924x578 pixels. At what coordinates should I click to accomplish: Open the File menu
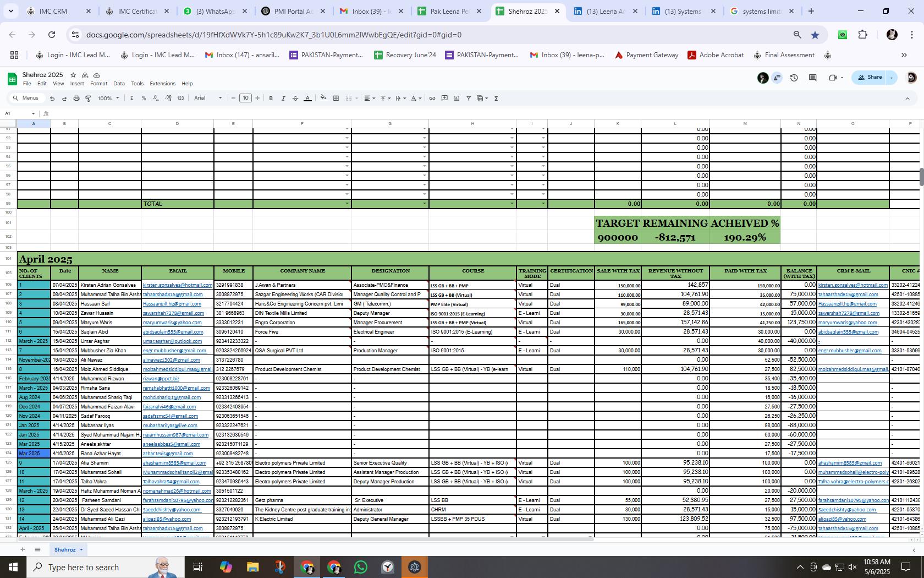tap(27, 84)
